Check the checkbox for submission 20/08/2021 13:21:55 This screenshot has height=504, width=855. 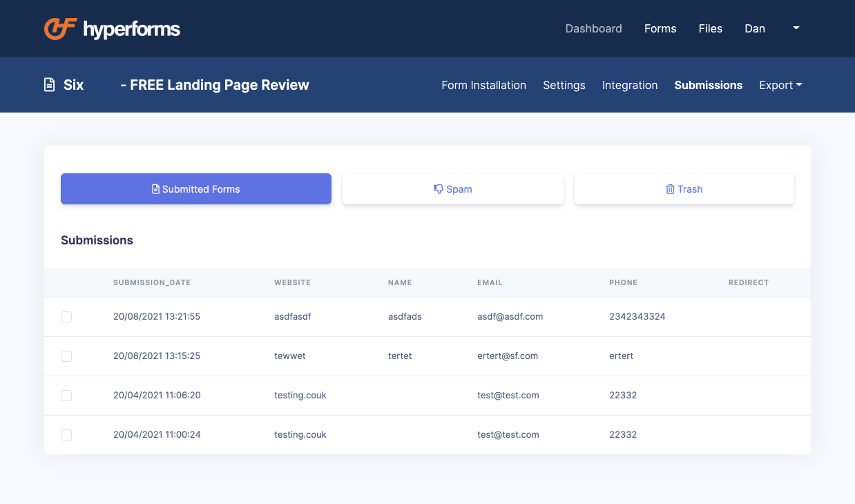66,317
